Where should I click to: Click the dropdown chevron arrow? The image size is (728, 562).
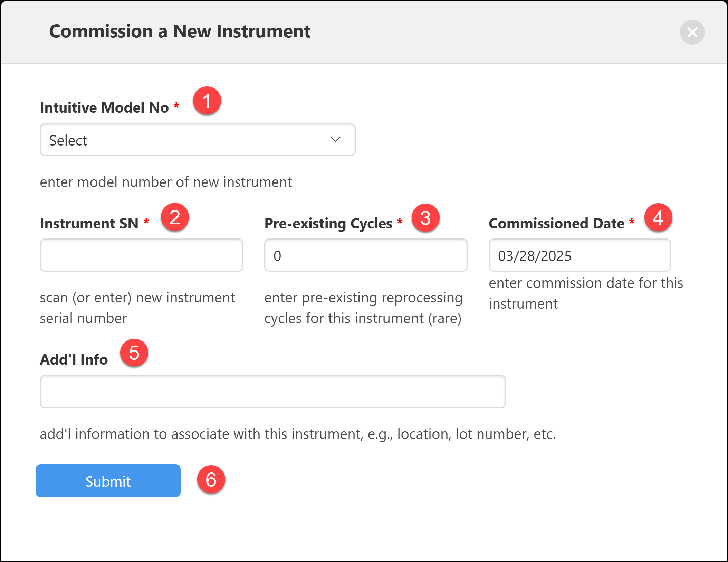335,140
